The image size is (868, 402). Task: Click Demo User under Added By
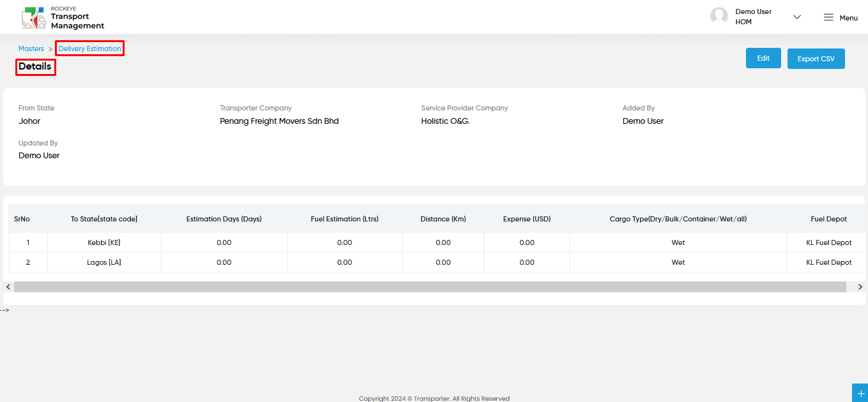[x=643, y=121]
